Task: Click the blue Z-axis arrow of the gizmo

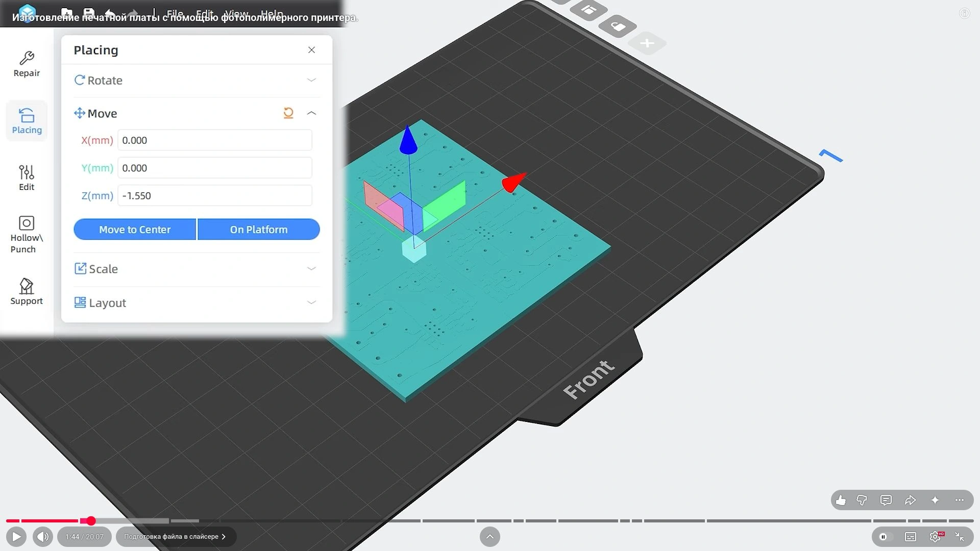Action: click(408, 140)
